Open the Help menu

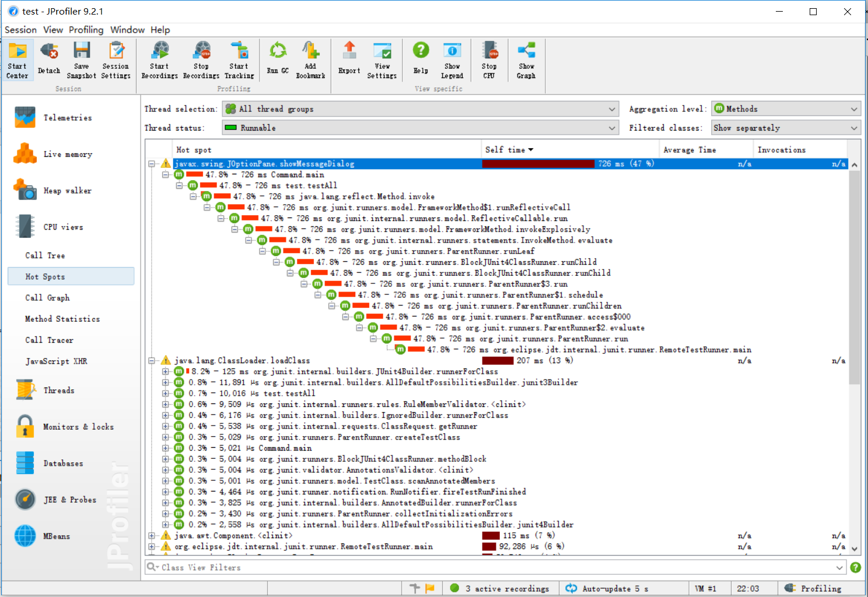160,30
